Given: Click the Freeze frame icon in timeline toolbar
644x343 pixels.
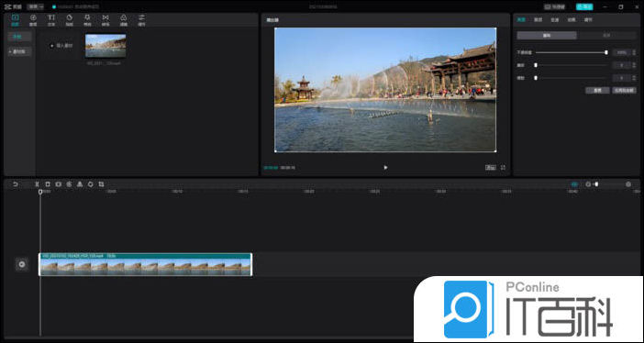Looking at the screenshot, I should (59, 184).
